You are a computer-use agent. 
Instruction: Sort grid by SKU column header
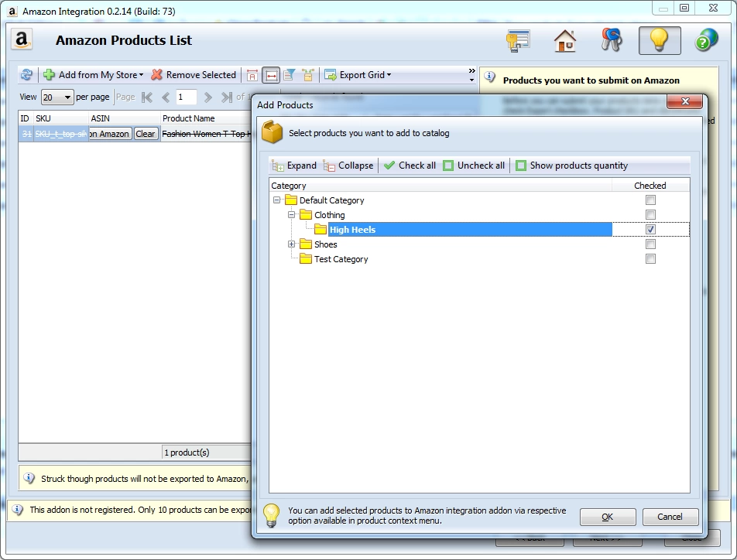(x=61, y=118)
